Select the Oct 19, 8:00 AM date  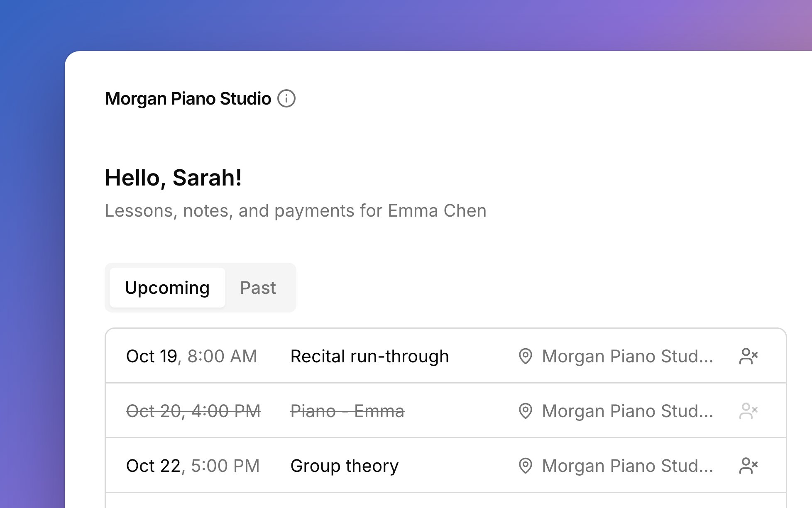coord(191,356)
